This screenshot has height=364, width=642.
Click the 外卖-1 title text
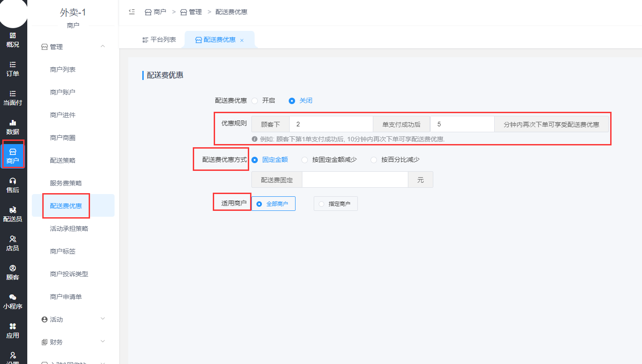(x=73, y=13)
